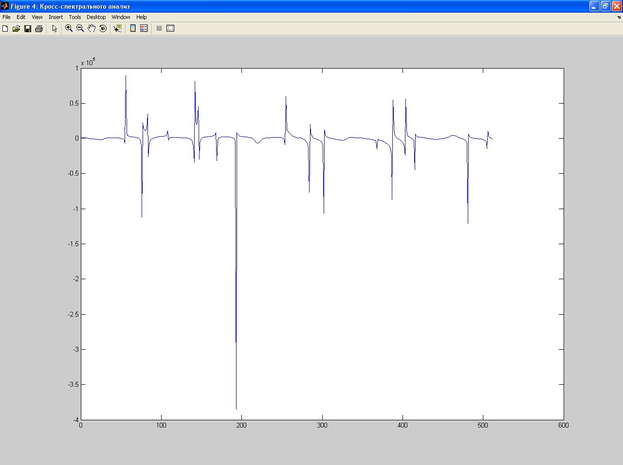Insert a legend via toolbar icon
The image size is (623, 465).
tap(144, 29)
